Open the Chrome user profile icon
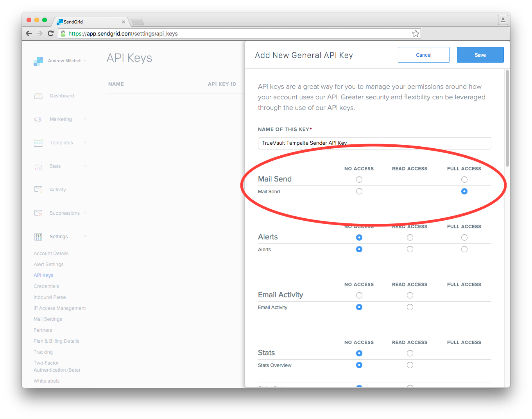 (x=503, y=20)
